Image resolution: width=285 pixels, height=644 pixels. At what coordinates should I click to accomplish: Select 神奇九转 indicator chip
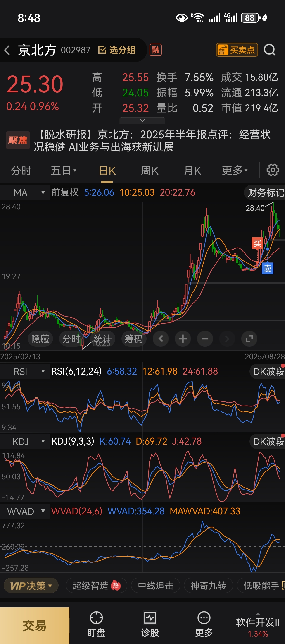208,586
